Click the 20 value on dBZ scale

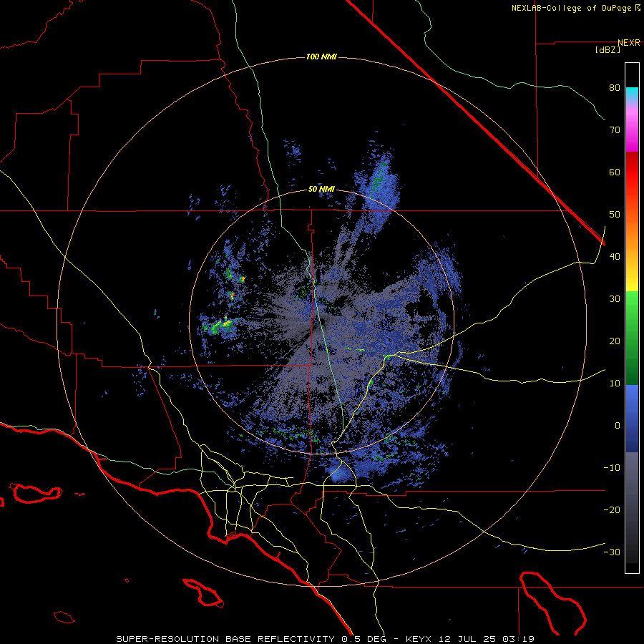pyautogui.click(x=615, y=341)
